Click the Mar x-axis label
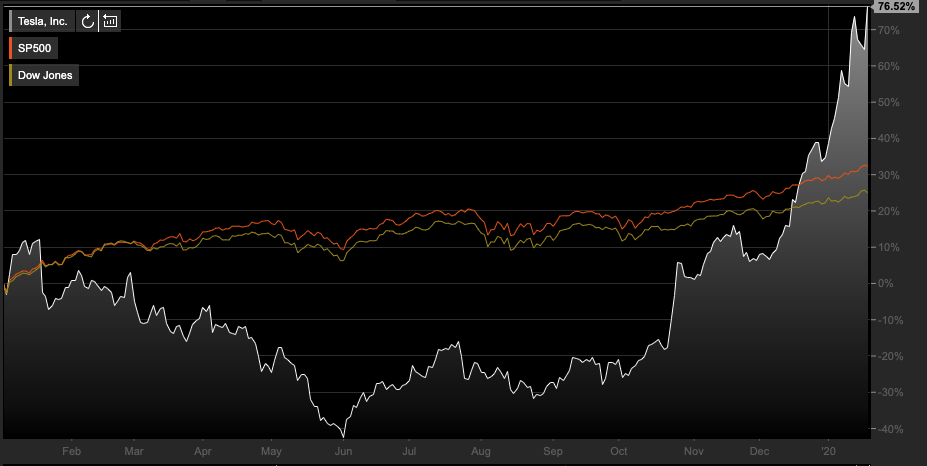Viewport: 927px width, 466px height. (134, 451)
